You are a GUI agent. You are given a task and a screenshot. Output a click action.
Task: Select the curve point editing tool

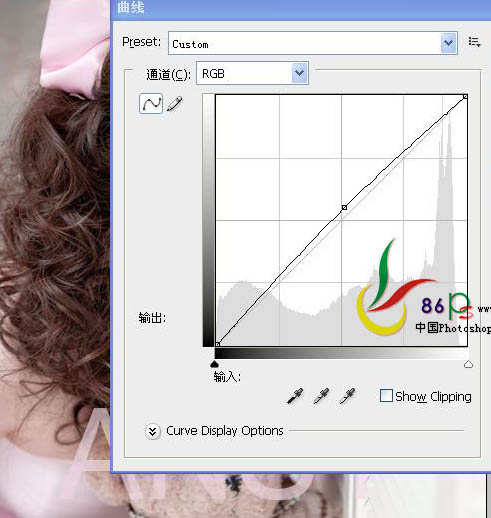[x=151, y=104]
